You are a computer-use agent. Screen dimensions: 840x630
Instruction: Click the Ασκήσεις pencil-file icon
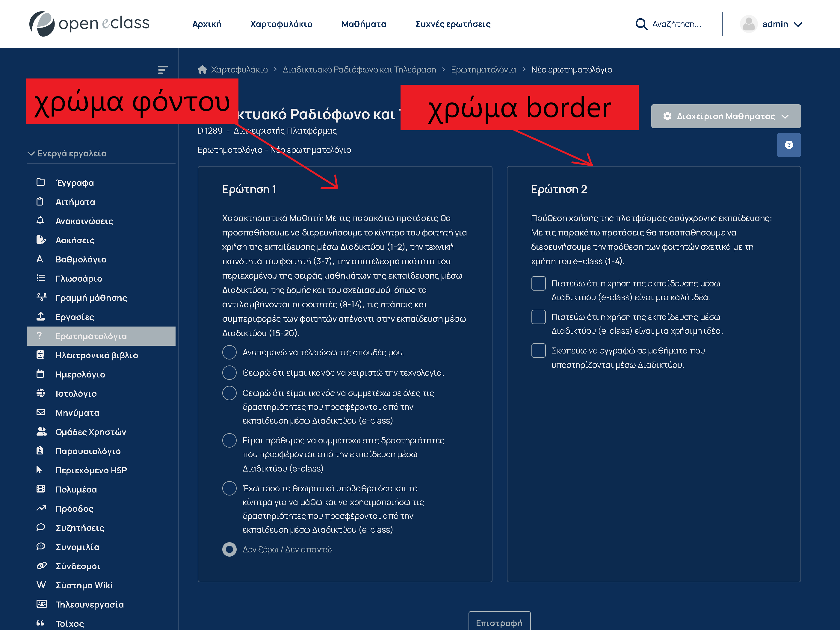click(41, 240)
